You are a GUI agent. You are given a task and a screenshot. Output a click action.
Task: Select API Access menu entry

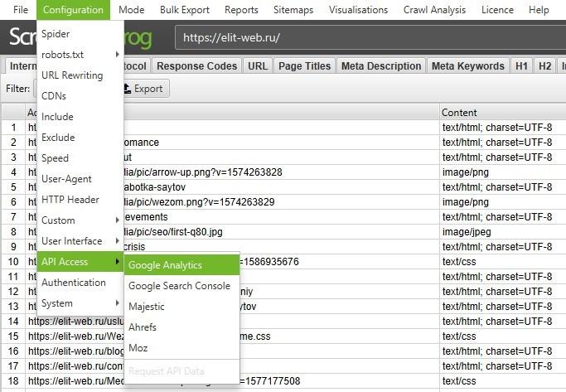coord(80,262)
